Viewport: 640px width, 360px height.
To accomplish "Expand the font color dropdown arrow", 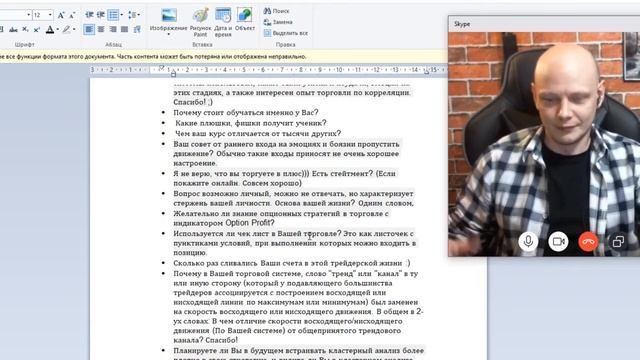I will (x=57, y=29).
